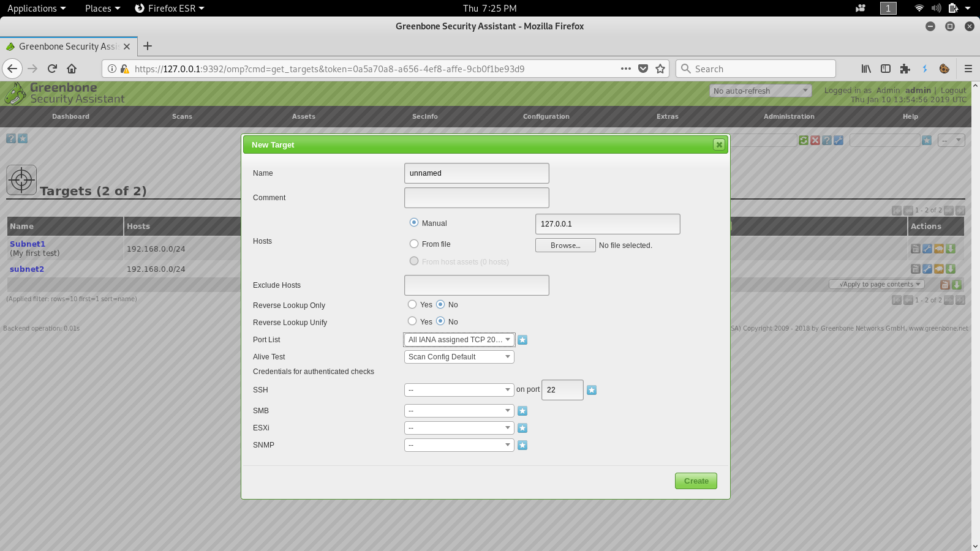Open the extensions puzzle-piece icon

[905, 69]
